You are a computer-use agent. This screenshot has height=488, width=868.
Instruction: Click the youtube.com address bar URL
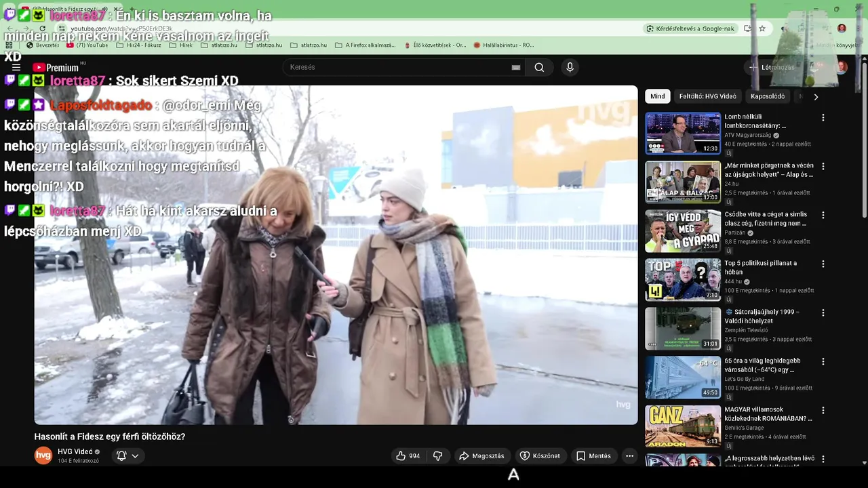click(122, 28)
